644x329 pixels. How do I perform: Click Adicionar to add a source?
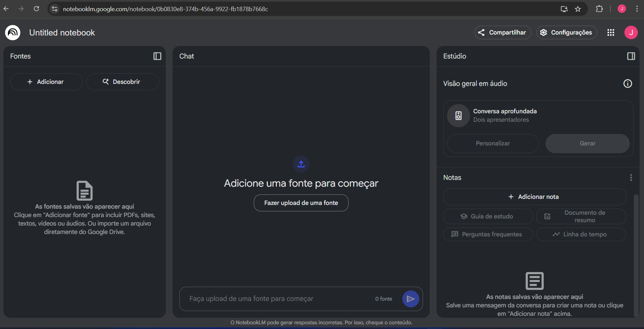[x=46, y=82]
